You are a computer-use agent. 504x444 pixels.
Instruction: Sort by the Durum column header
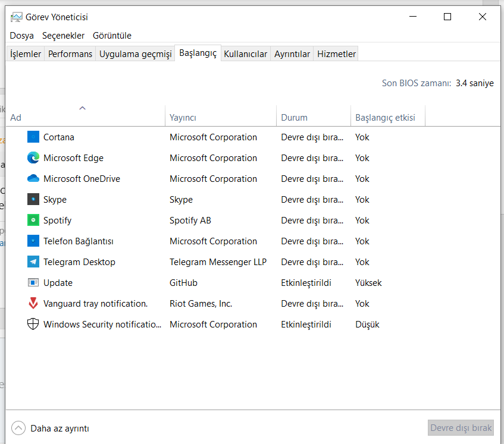[x=314, y=116]
